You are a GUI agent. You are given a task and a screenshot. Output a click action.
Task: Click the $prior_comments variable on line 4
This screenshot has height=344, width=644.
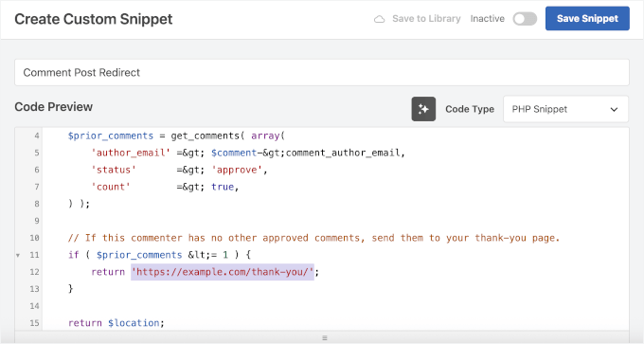click(111, 136)
